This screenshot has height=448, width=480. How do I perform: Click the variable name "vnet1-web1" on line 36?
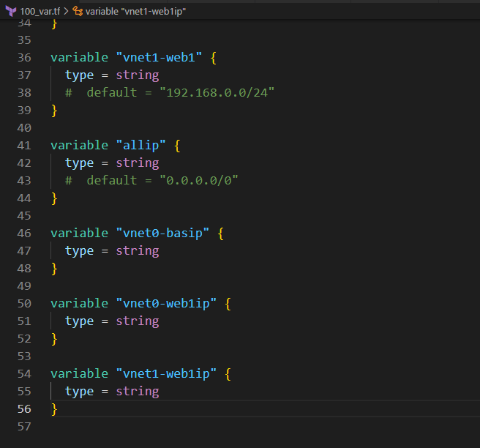pyautogui.click(x=159, y=58)
